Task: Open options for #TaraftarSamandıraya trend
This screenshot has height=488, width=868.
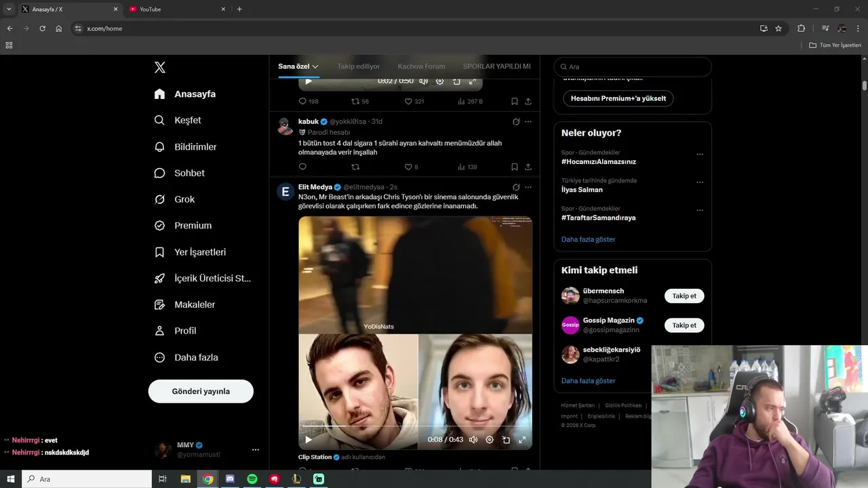Action: point(700,210)
